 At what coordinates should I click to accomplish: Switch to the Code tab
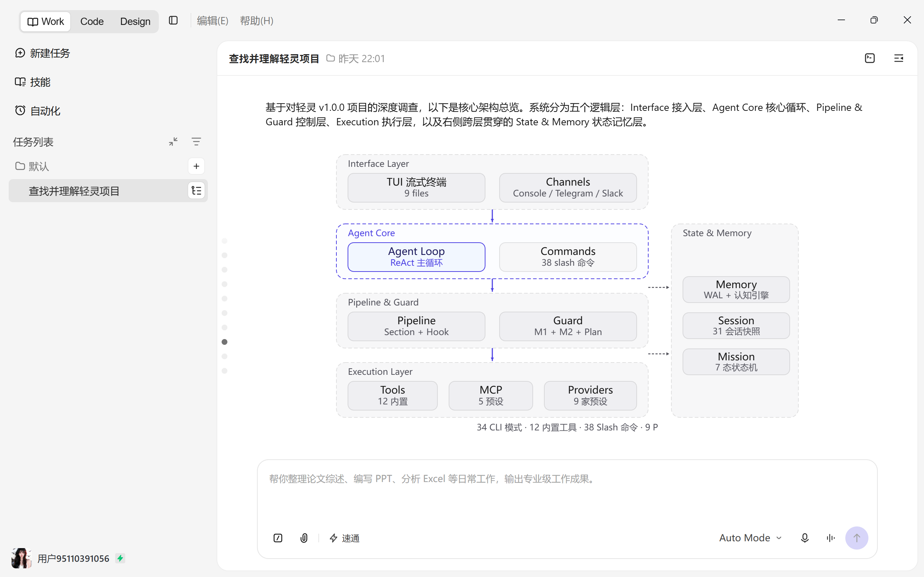pyautogui.click(x=92, y=21)
